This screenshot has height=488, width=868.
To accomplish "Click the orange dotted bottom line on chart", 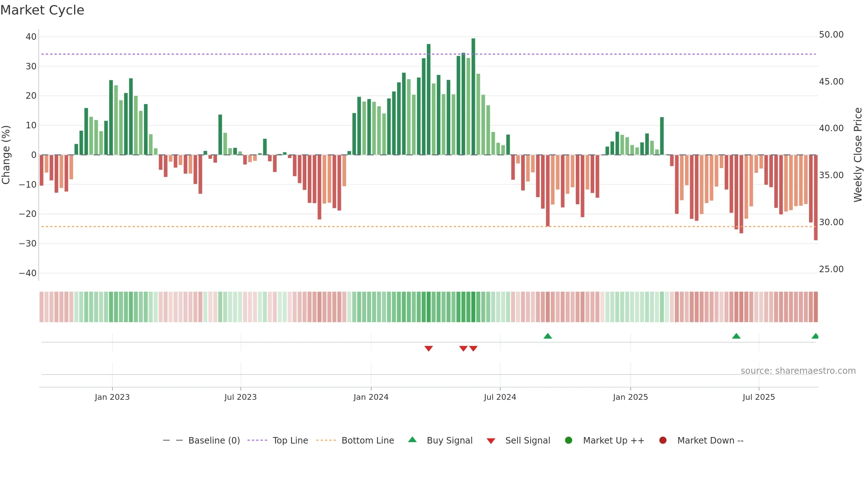I will click(429, 227).
